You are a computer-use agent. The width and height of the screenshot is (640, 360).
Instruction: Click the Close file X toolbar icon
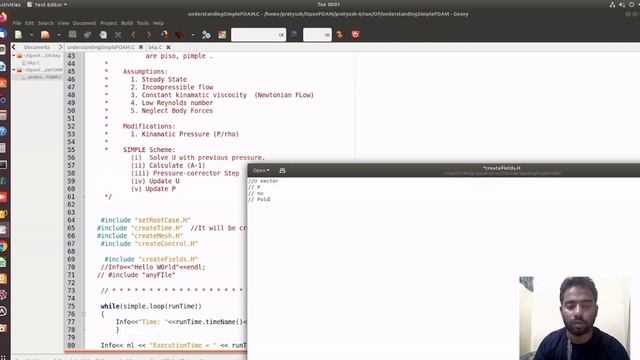click(118, 35)
